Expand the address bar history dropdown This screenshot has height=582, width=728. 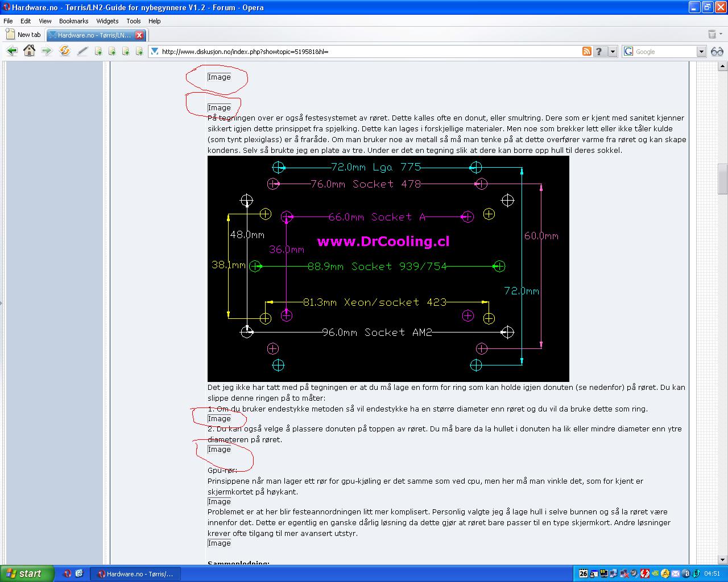(x=613, y=51)
